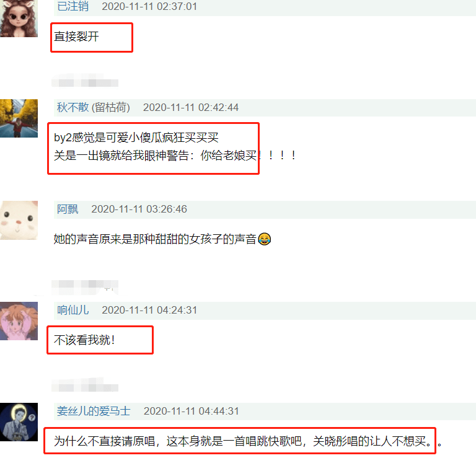476x458 pixels.
Task: Click the comment 不该看我就!
Action: (85, 340)
